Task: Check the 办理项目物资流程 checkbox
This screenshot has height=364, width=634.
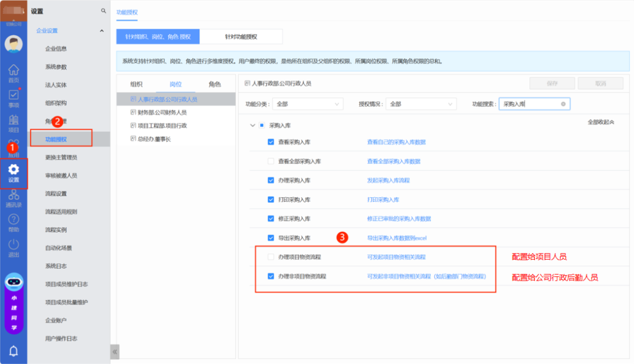Action: click(271, 257)
